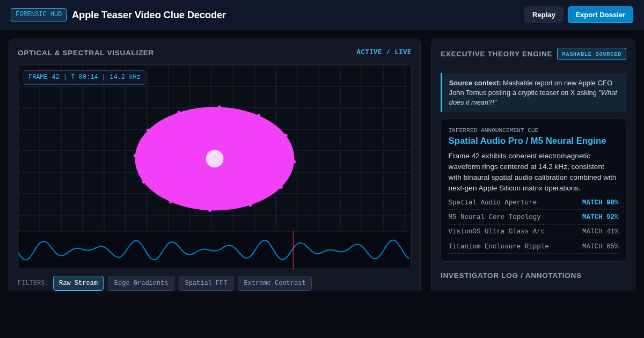Click the Source context note
Screen dimensions: 644x338
[533, 93]
